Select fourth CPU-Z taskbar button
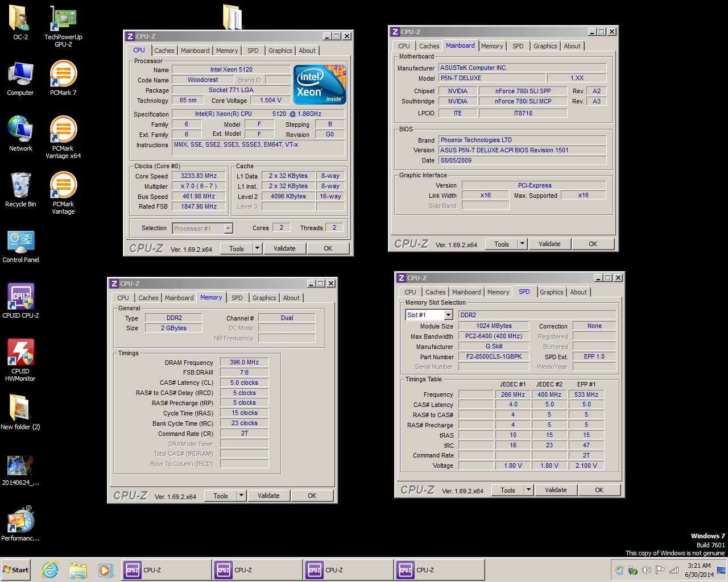728x582 pixels. pos(439,570)
